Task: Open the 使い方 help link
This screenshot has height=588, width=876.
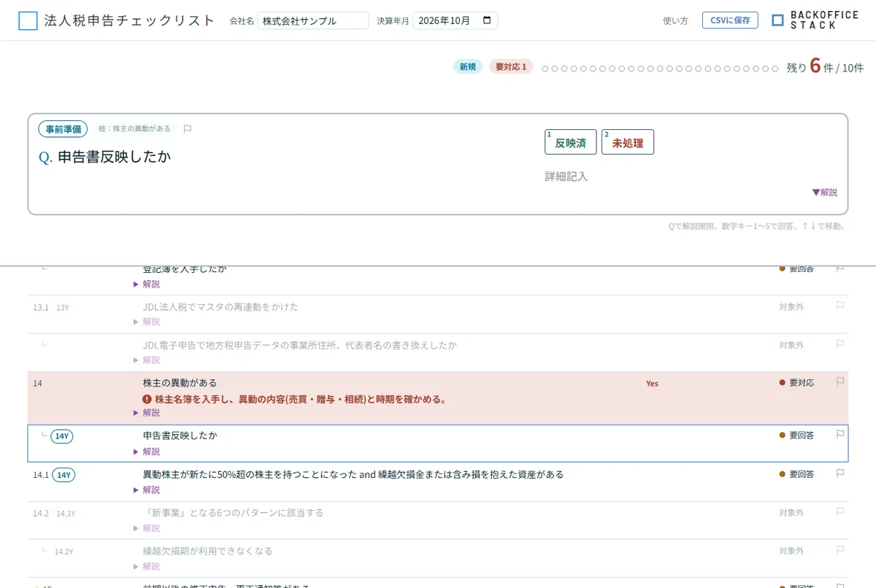Action: [x=675, y=21]
